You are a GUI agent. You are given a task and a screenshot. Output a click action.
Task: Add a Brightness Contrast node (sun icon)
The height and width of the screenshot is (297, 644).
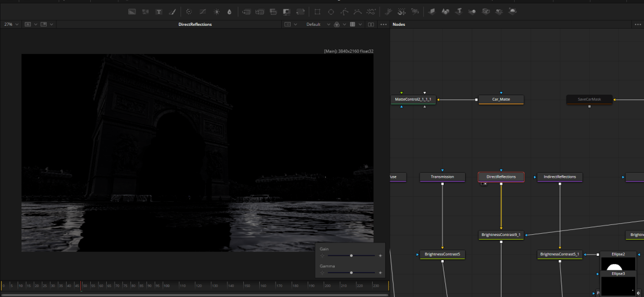click(x=216, y=12)
